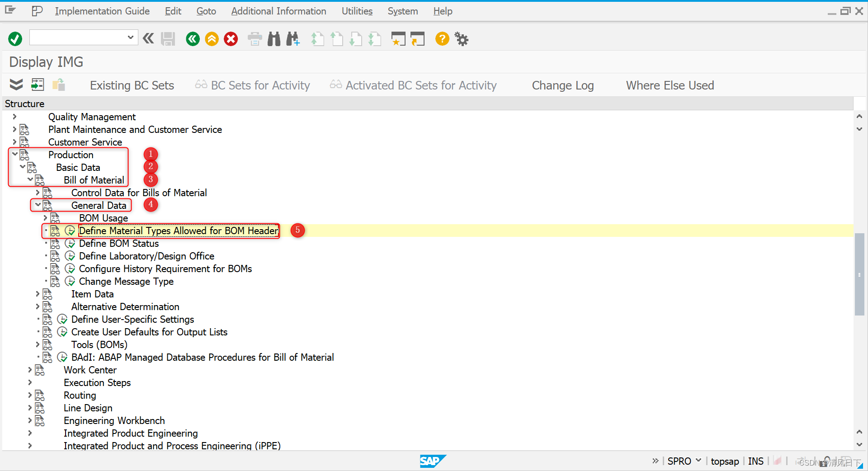868x471 pixels.
Task: Open the Goto menu
Action: (206, 11)
